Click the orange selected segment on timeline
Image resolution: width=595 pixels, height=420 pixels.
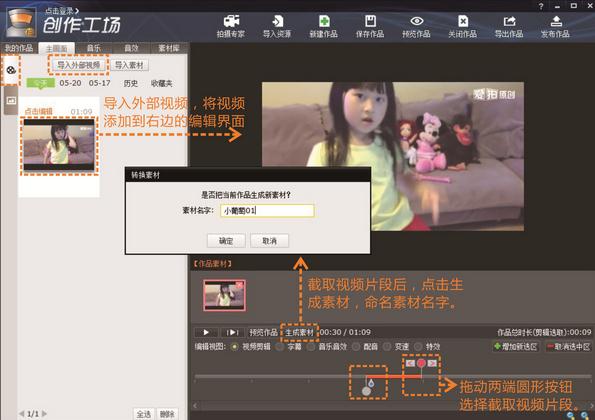(394, 376)
